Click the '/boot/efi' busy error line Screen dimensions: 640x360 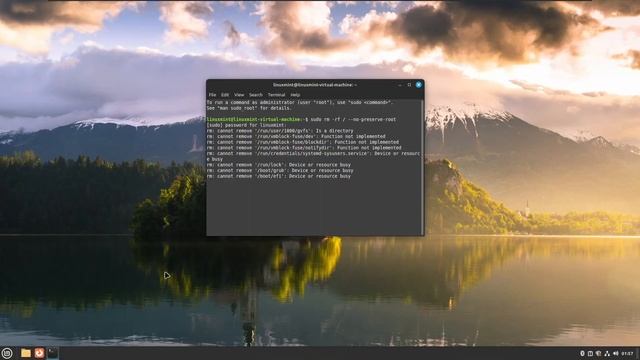(x=279, y=176)
